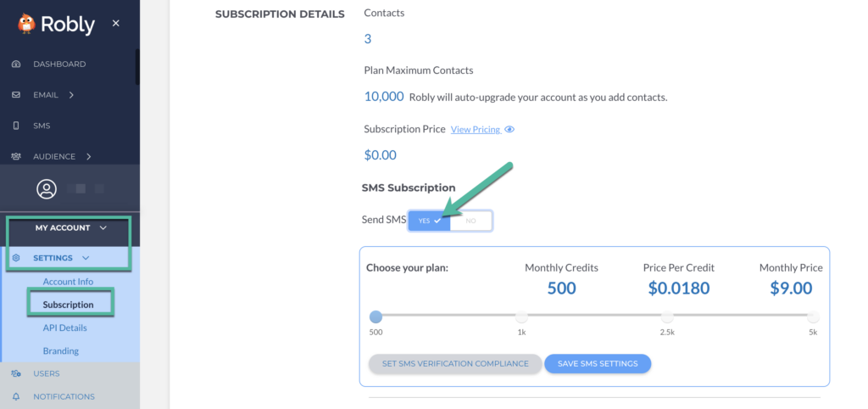This screenshot has width=868, height=409.
Task: Open the View Pricing link
Action: point(475,130)
